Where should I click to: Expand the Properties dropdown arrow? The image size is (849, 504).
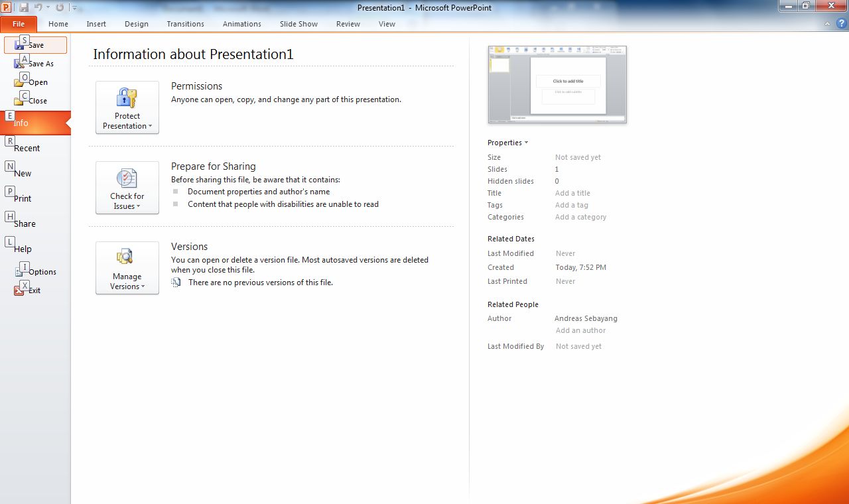526,143
